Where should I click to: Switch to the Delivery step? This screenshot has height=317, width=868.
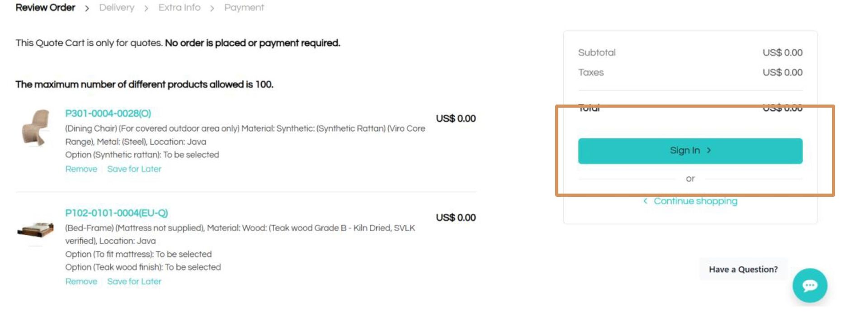click(x=117, y=8)
